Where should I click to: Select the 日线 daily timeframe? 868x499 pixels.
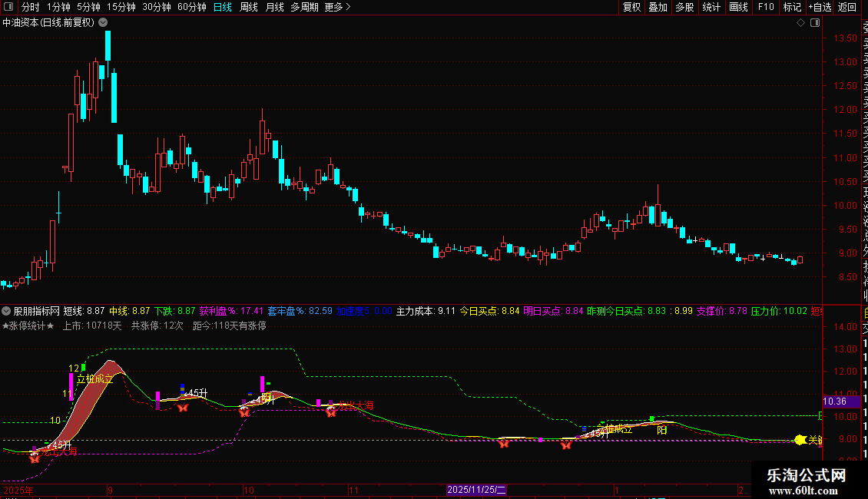(x=223, y=7)
